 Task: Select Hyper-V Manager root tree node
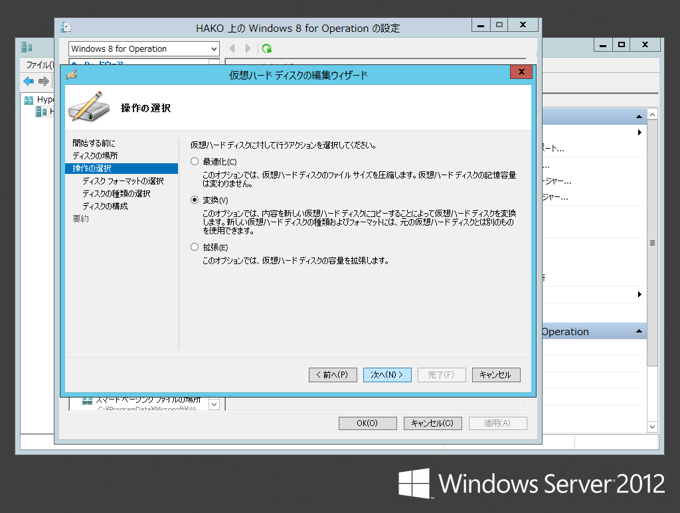[39, 100]
